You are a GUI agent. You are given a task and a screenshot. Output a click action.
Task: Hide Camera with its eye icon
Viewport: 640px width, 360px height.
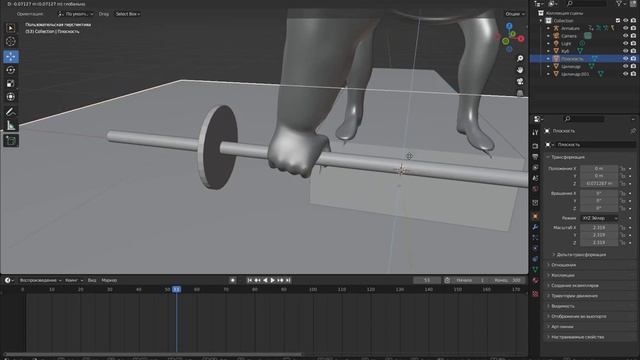[625, 36]
